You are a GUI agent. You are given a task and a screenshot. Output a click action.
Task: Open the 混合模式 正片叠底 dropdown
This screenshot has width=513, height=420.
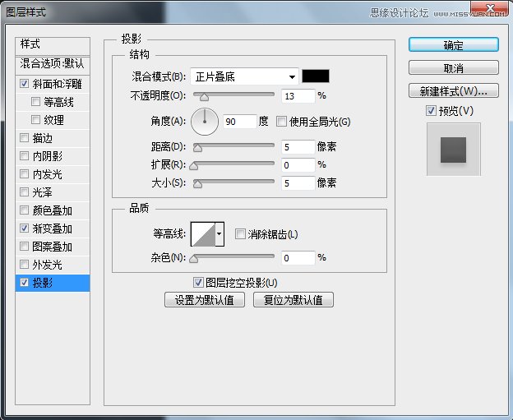(x=244, y=77)
